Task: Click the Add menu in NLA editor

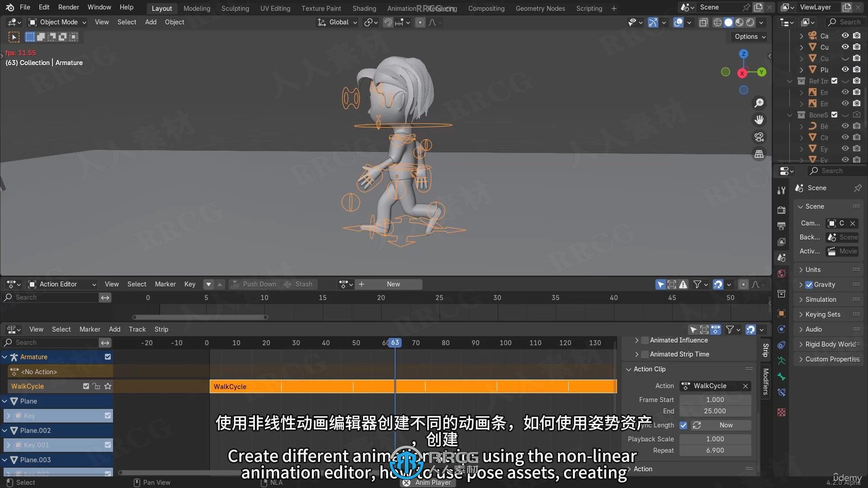Action: (x=114, y=329)
